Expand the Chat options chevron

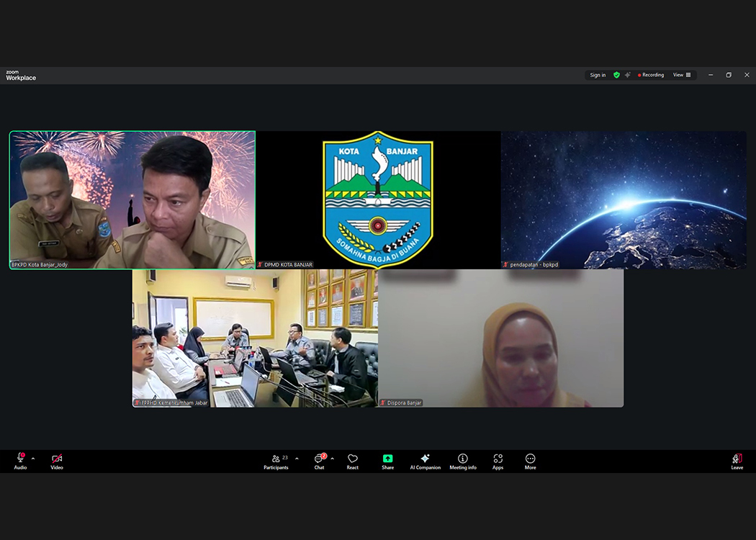click(332, 459)
